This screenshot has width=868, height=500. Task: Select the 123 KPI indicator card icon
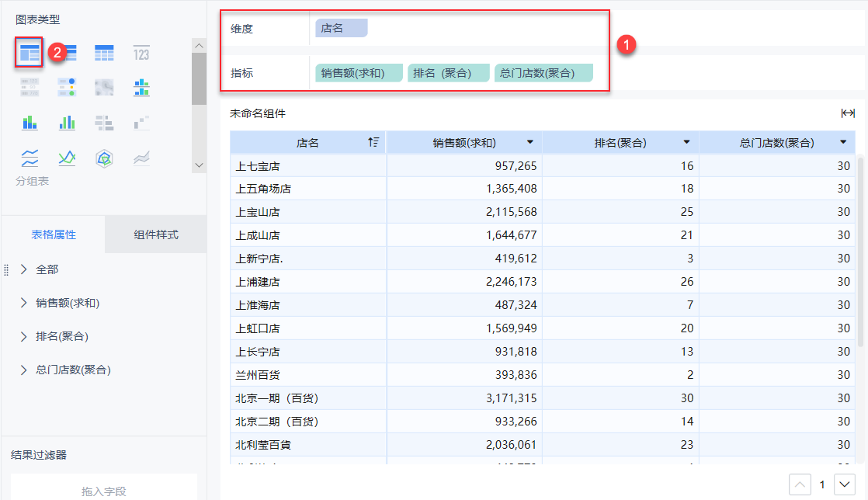141,53
